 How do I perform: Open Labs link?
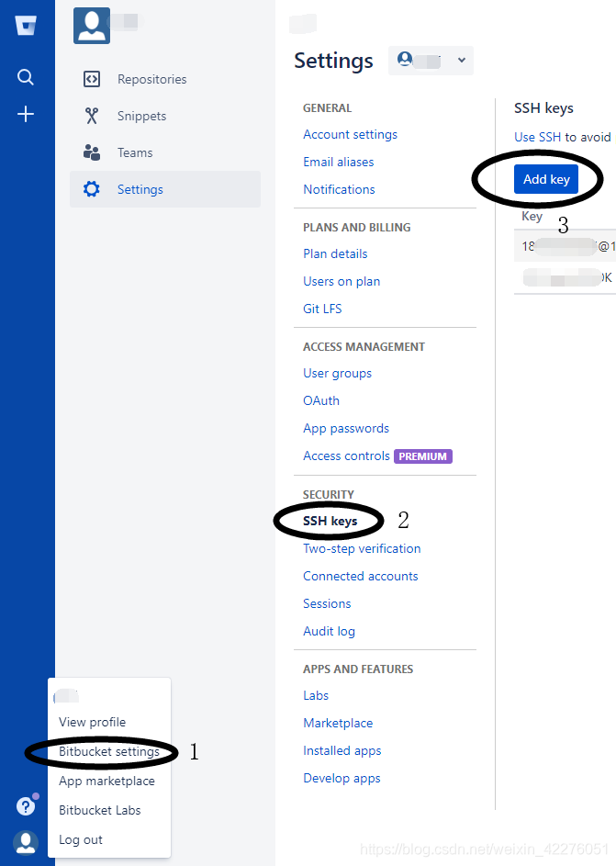click(316, 695)
